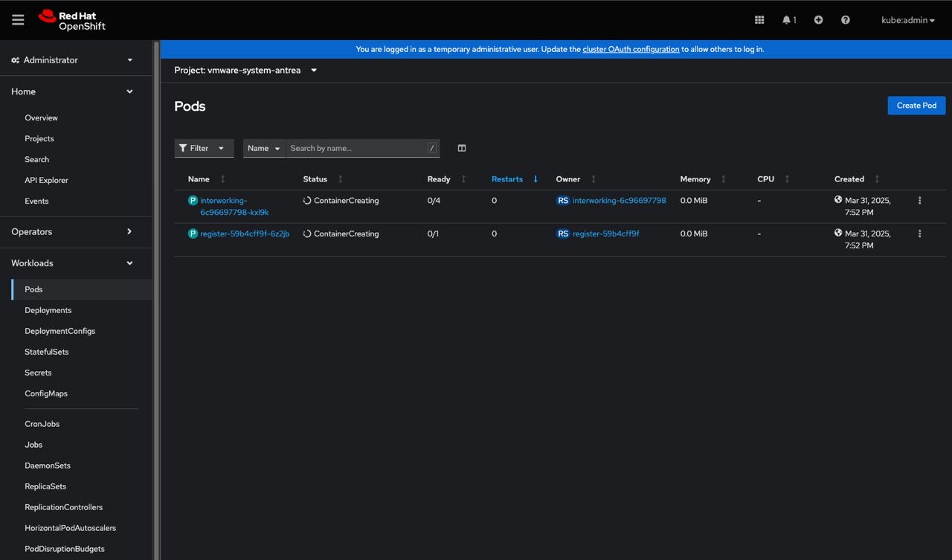Screen dimensions: 952x560
Task: Open the Project vmware-system-antrea selector
Action: click(245, 70)
